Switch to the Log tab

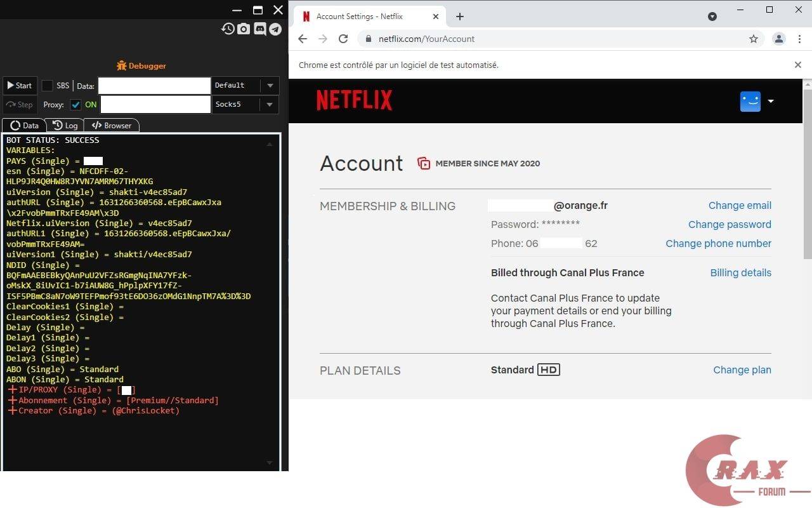pyautogui.click(x=65, y=125)
